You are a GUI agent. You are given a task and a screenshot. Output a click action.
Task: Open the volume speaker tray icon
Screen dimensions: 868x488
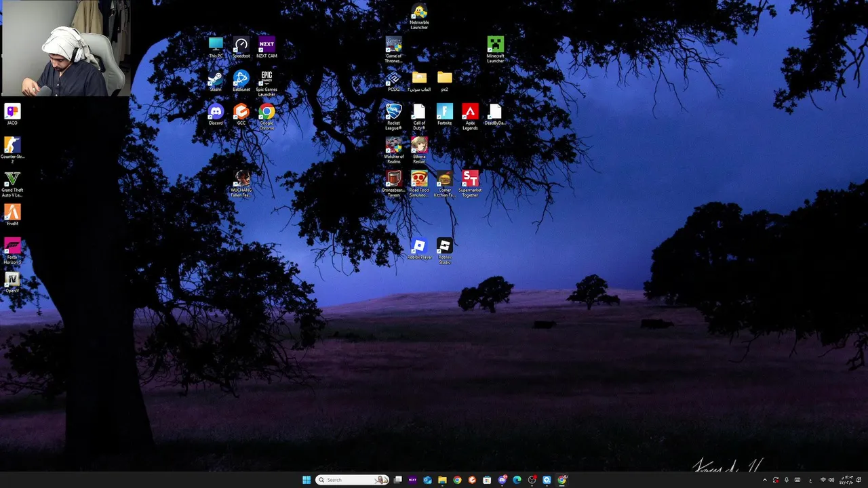[x=831, y=480]
